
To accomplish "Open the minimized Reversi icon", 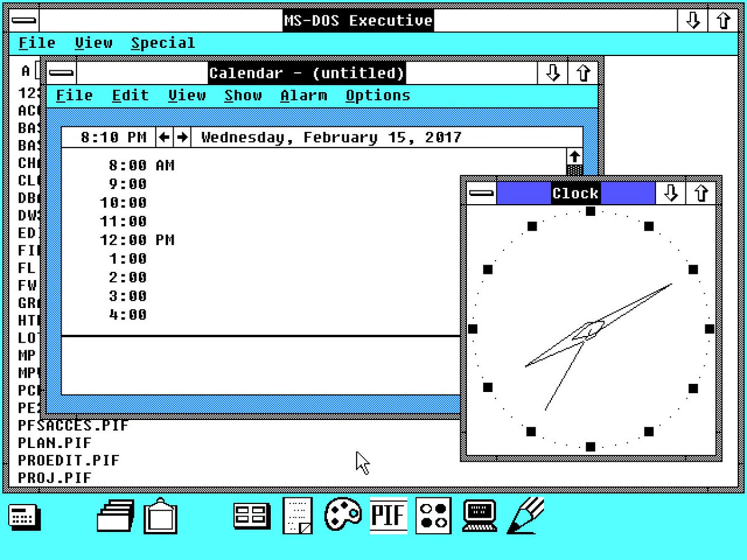I will 433,516.
